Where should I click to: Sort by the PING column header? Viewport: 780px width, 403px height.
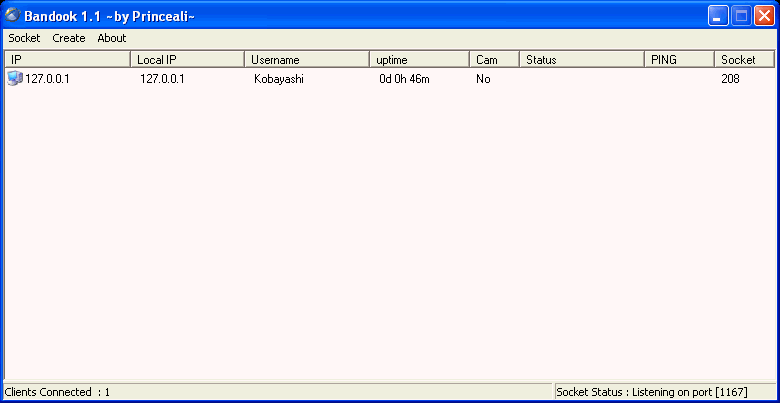(678, 60)
